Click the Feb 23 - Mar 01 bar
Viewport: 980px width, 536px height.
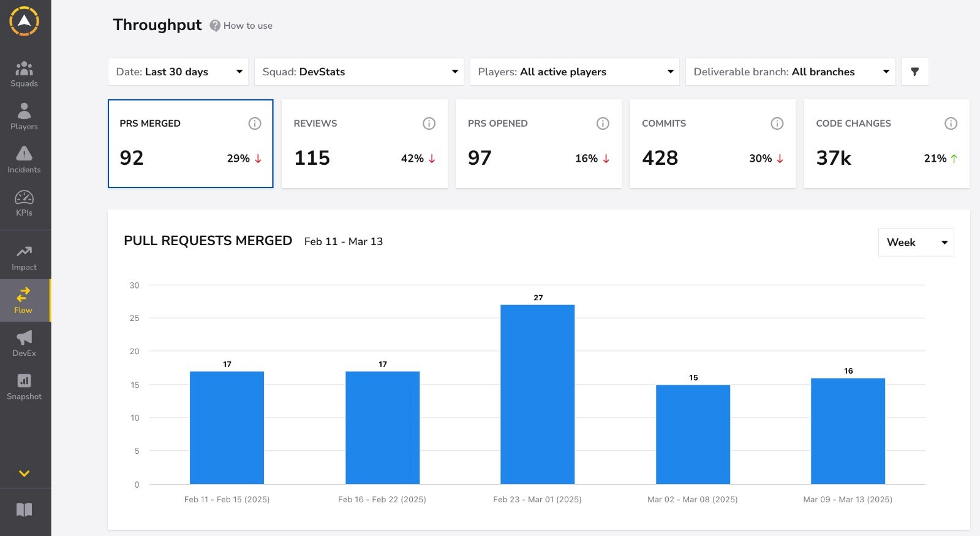[x=538, y=394]
